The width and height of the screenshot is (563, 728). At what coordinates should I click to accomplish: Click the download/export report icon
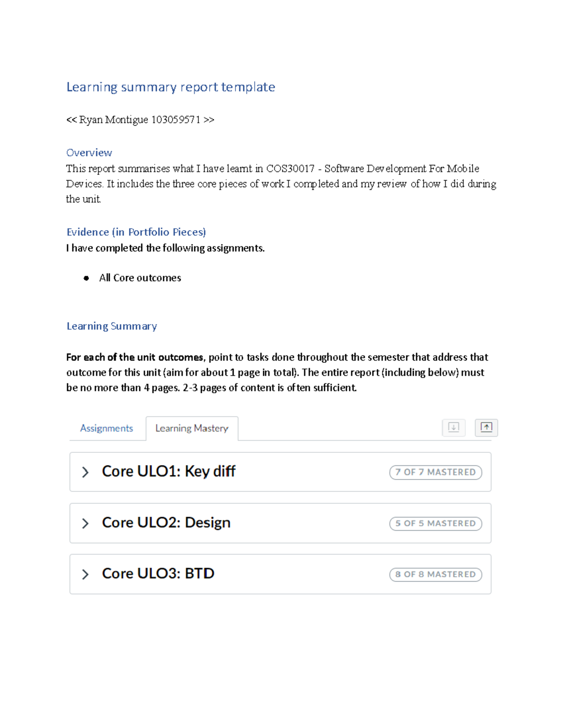[x=453, y=427]
